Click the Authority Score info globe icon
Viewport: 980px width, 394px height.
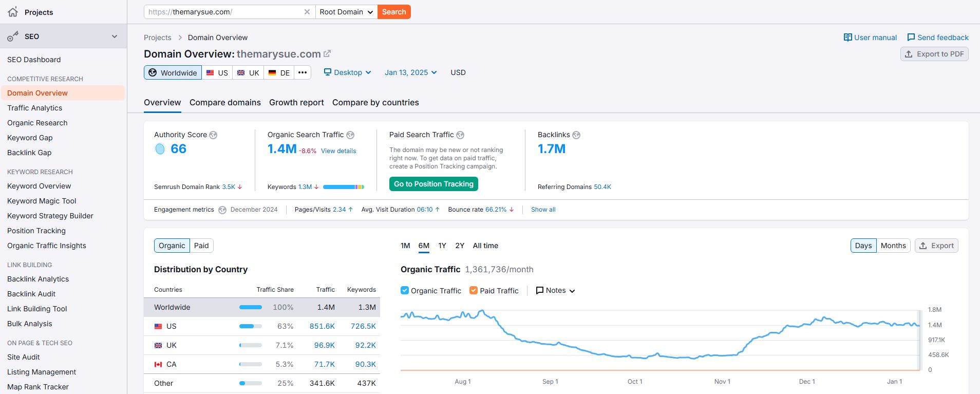tap(213, 135)
